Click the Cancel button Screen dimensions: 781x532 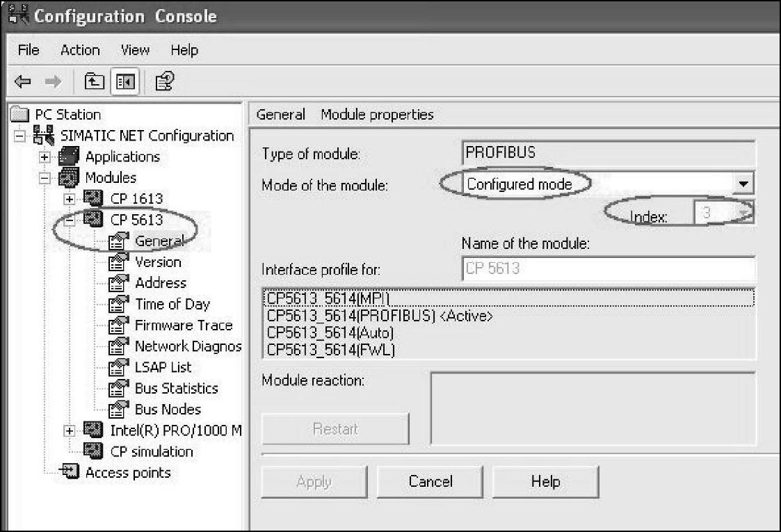[x=430, y=481]
